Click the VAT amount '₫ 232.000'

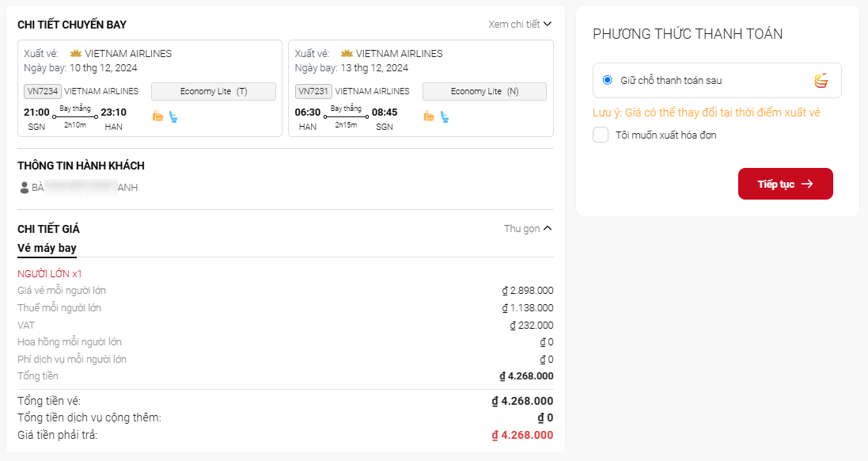532,326
